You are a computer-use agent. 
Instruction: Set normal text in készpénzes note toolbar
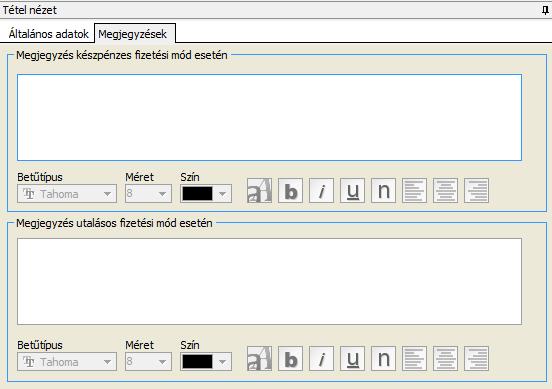383,190
